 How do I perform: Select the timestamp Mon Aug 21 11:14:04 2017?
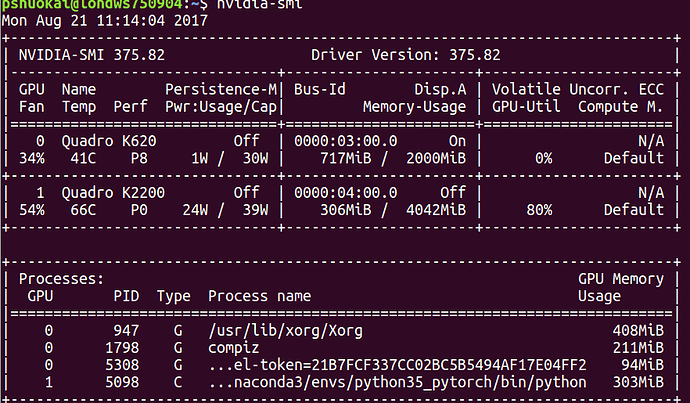pos(105,21)
